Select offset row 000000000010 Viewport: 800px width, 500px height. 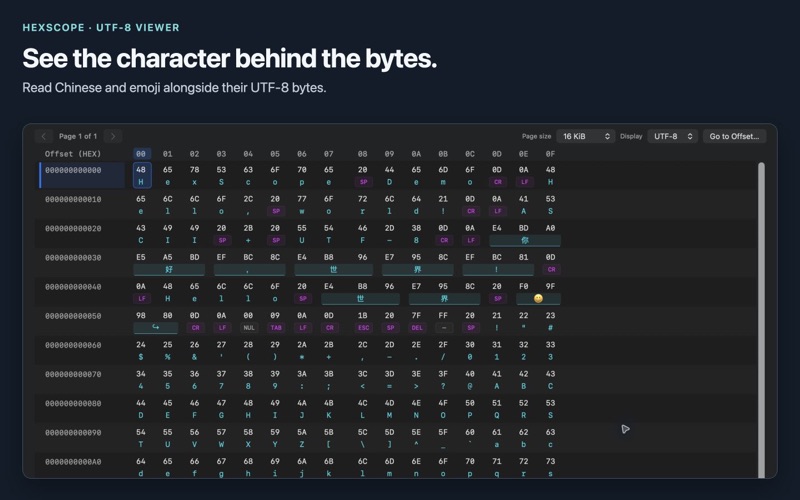coord(73,199)
